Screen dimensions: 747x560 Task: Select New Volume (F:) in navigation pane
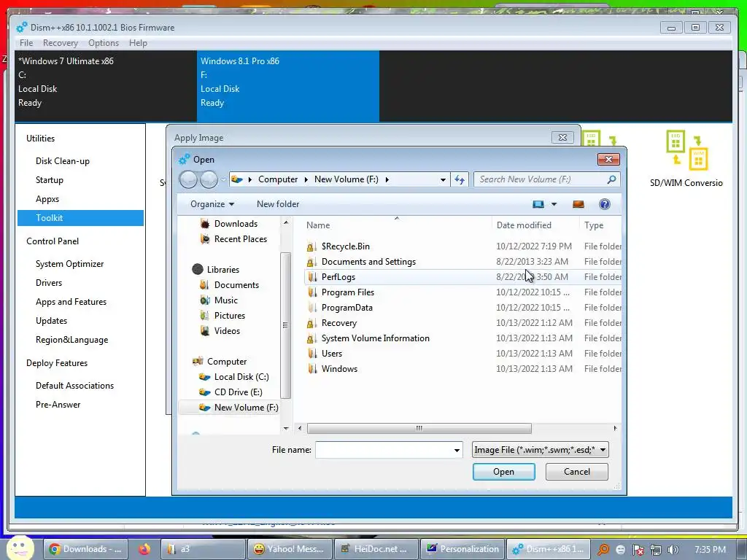pyautogui.click(x=246, y=407)
